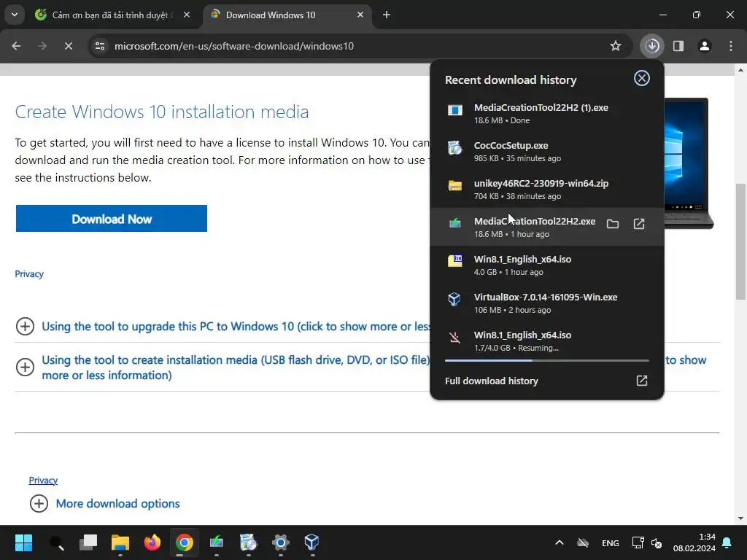Open the full download history external link icon
The width and height of the screenshot is (747, 560).
[x=642, y=381]
